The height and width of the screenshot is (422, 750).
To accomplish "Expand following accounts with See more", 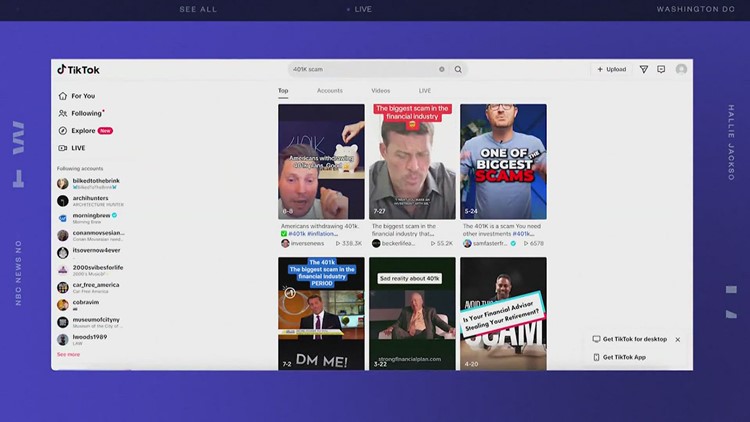I will tap(68, 355).
